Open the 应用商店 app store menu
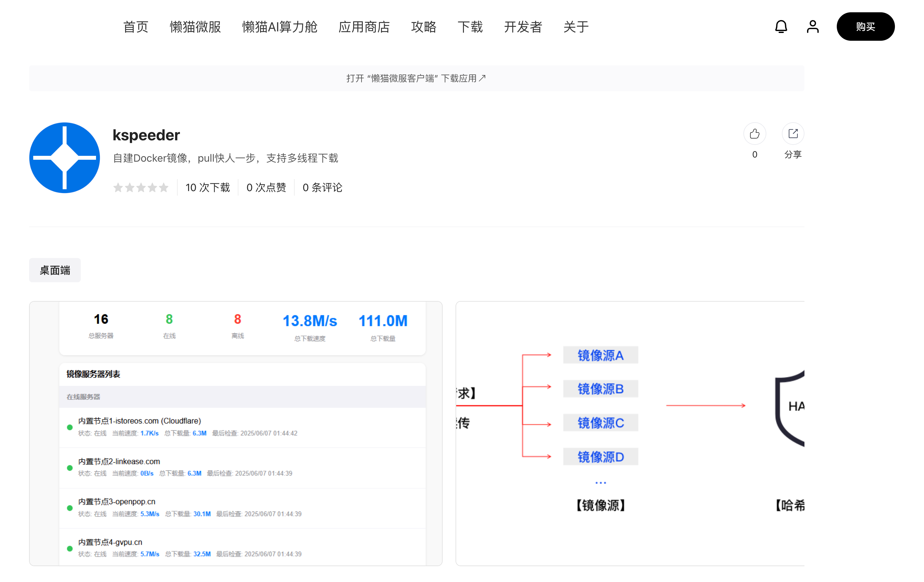 coord(364,27)
